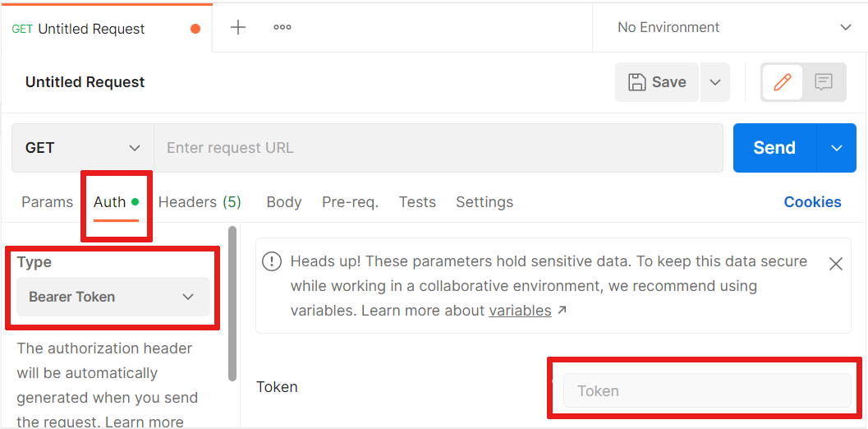Change the GET method dropdown
The image size is (868, 429).
[83, 148]
